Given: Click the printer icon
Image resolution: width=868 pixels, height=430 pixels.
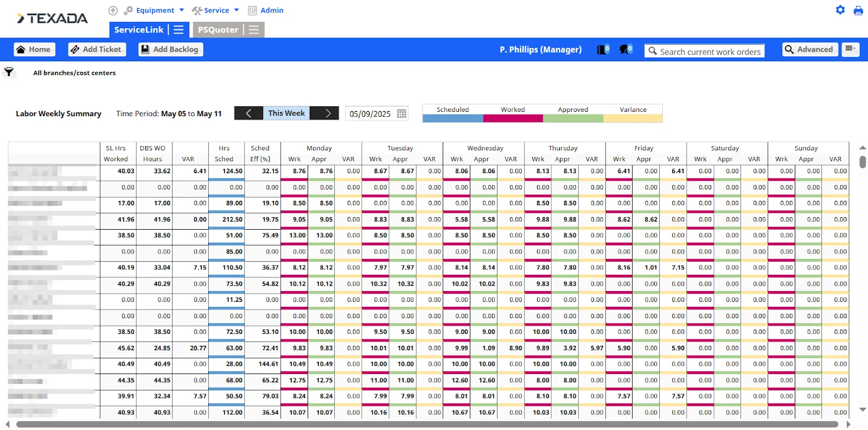Looking at the screenshot, I should 858,10.
